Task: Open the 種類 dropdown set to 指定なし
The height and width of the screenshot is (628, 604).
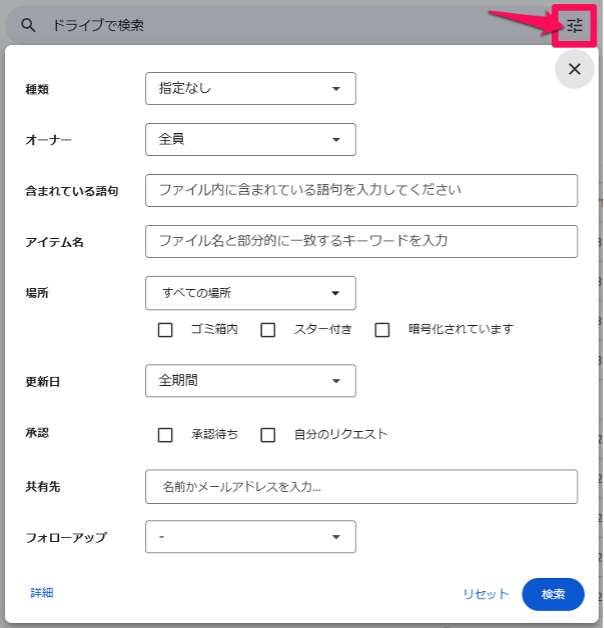Action: pyautogui.click(x=250, y=89)
